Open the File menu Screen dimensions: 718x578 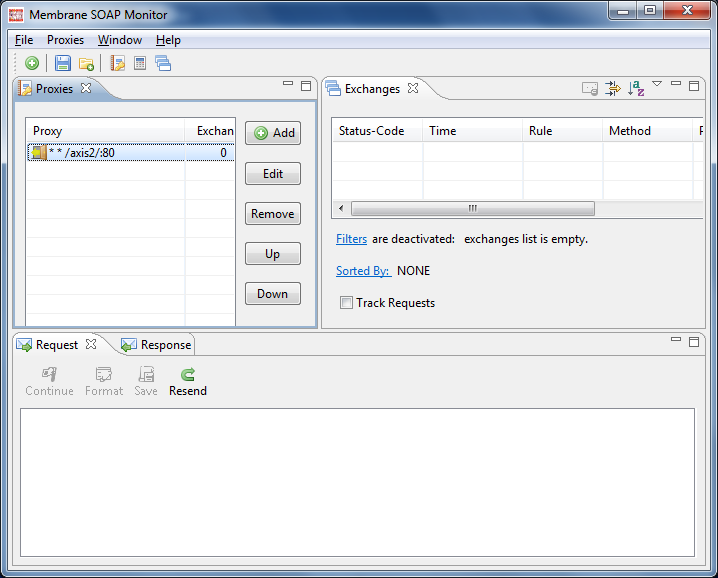pyautogui.click(x=24, y=40)
